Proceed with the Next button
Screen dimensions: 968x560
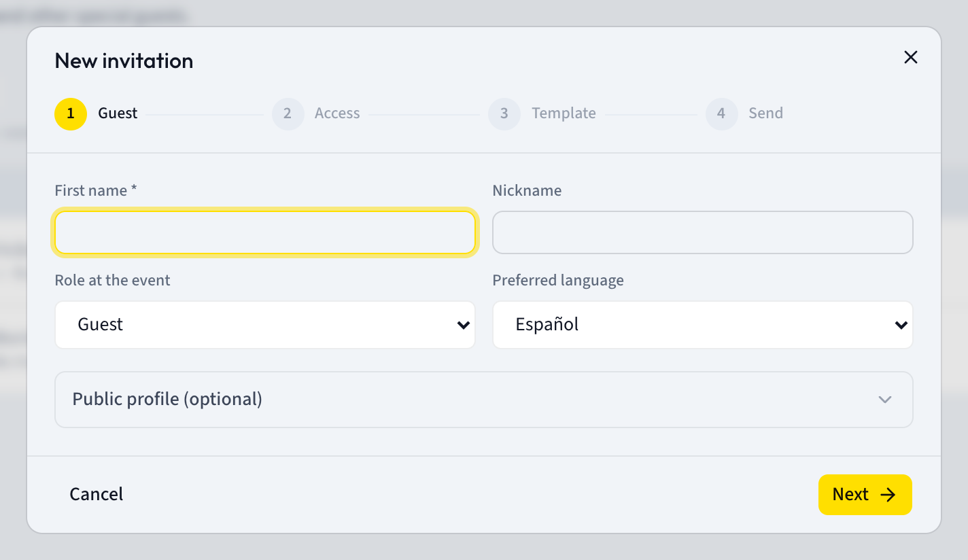(x=865, y=494)
